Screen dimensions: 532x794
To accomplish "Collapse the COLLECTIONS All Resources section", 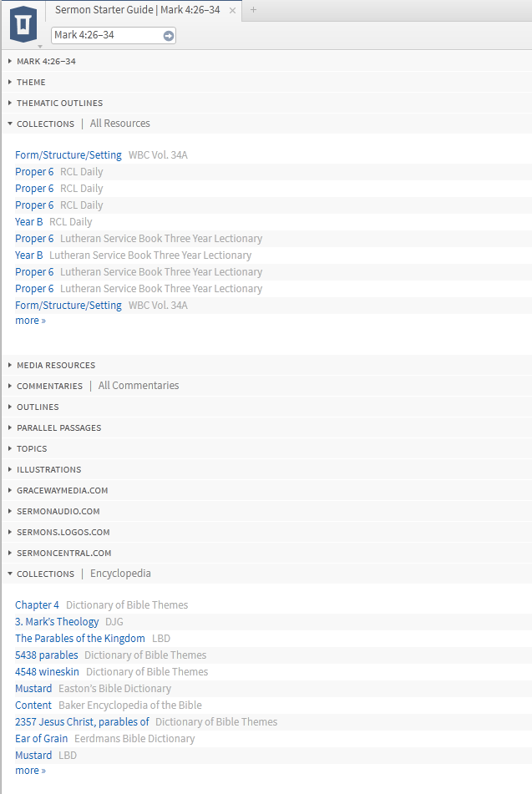I will point(10,124).
